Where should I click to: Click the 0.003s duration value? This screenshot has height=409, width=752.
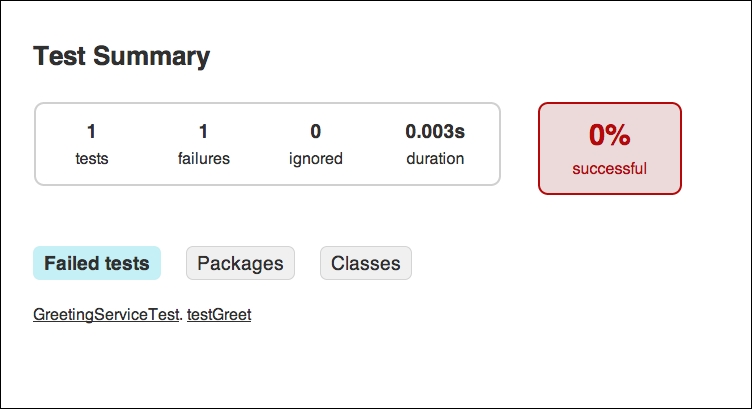coord(435,131)
